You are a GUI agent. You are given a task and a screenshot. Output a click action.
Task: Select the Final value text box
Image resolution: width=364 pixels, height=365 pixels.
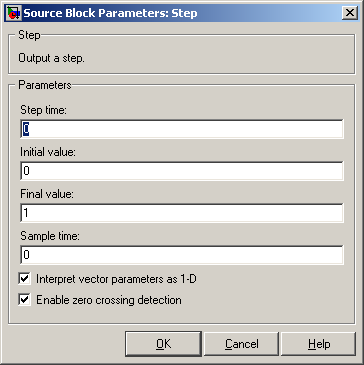click(182, 213)
